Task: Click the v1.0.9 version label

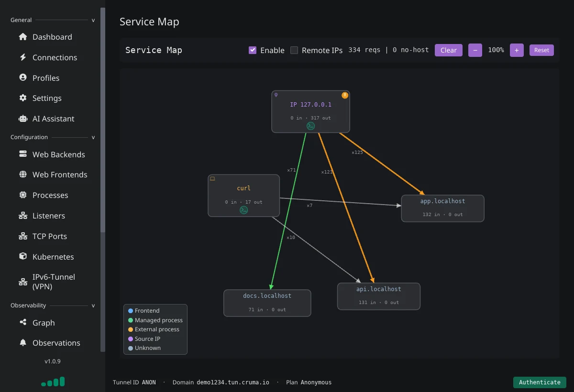Action: pyautogui.click(x=53, y=361)
